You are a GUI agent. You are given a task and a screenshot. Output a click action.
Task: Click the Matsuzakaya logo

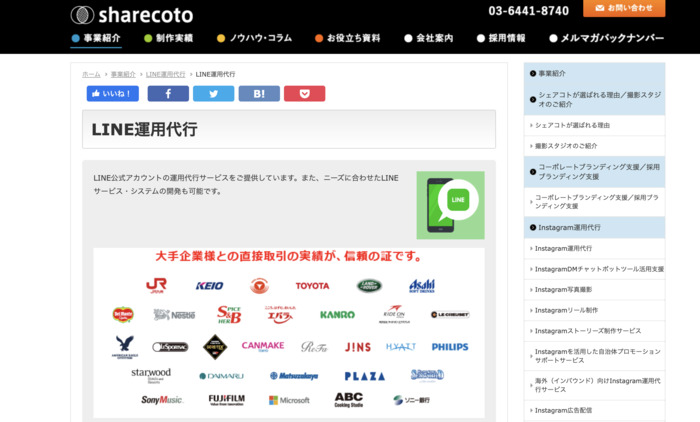294,376
